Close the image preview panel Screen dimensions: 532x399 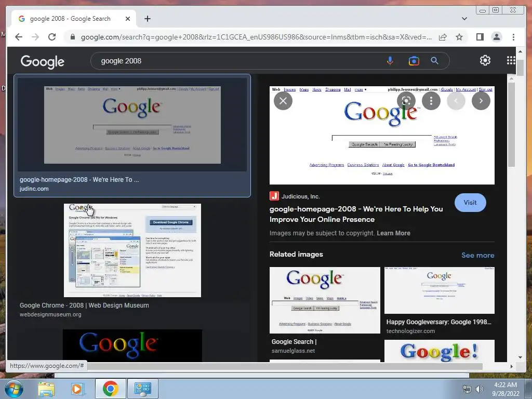[x=283, y=101]
